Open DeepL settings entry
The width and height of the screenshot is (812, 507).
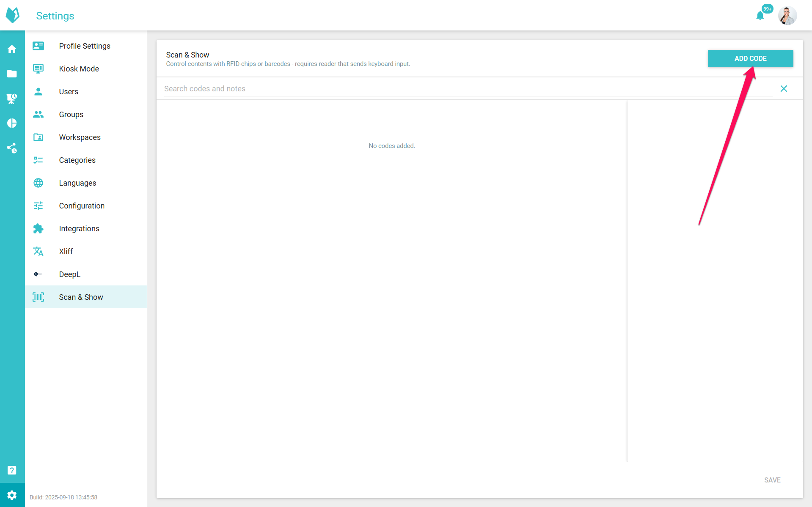(70, 274)
